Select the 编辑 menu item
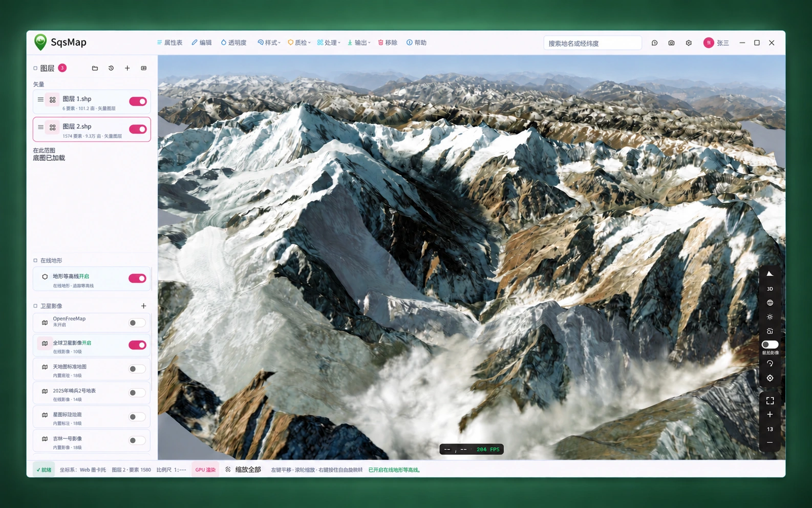 tap(201, 43)
